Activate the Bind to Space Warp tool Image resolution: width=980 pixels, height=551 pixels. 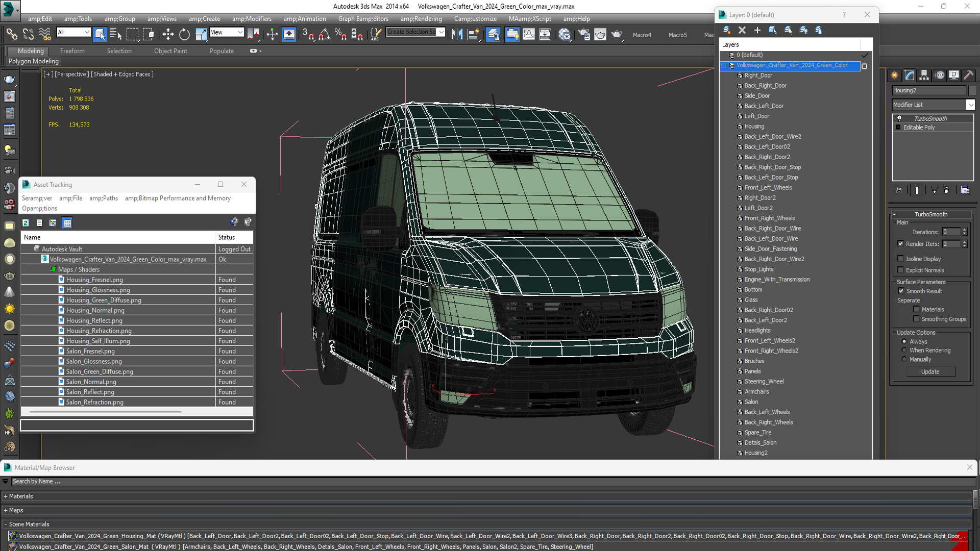(x=45, y=34)
